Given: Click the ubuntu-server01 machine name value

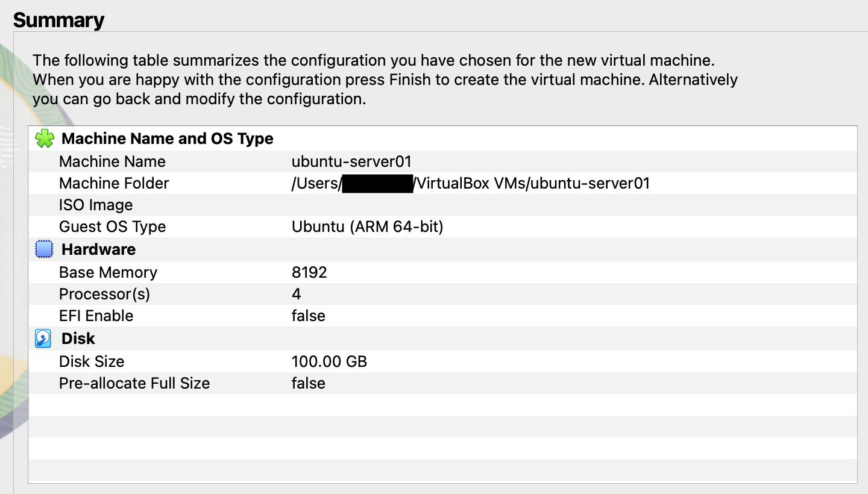Looking at the screenshot, I should [351, 161].
